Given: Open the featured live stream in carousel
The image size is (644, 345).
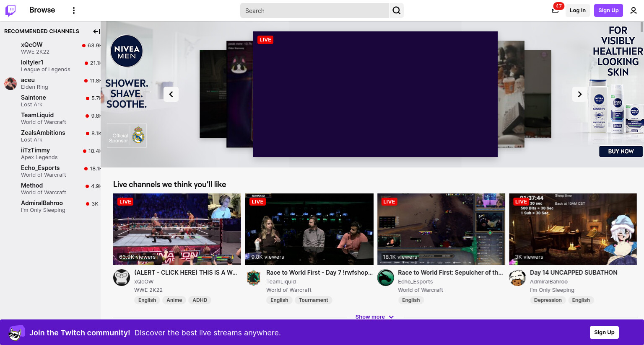Looking at the screenshot, I should pyautogui.click(x=375, y=94).
